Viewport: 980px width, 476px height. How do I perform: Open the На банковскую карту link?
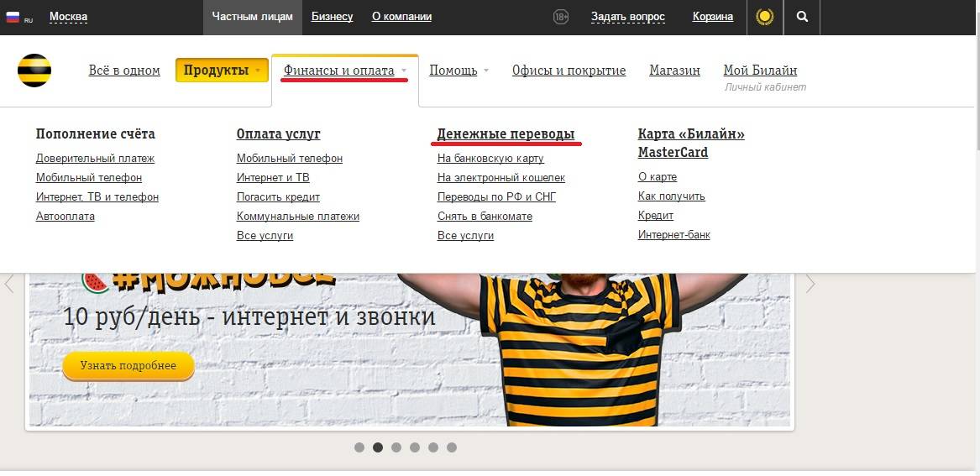click(x=490, y=158)
